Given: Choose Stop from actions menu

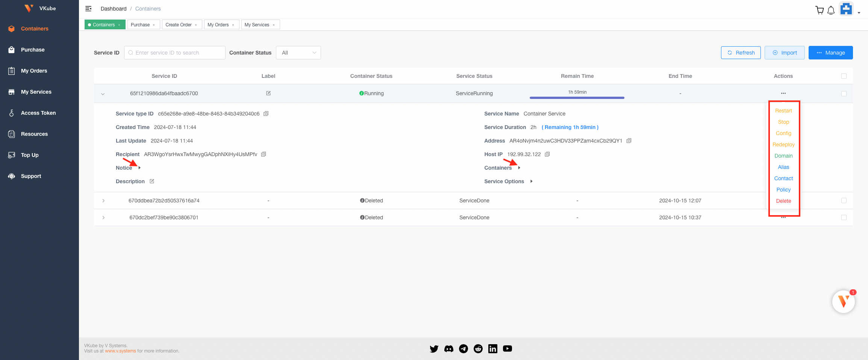Looking at the screenshot, I should tap(783, 122).
